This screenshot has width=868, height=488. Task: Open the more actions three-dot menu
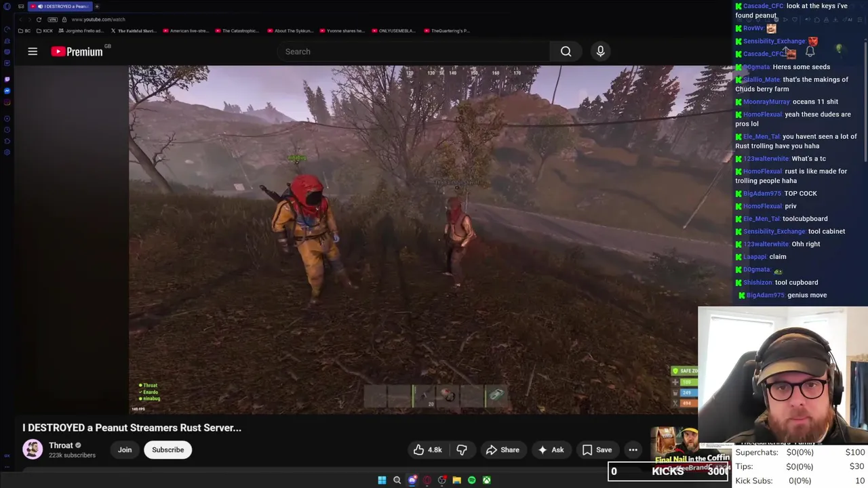tap(633, 449)
